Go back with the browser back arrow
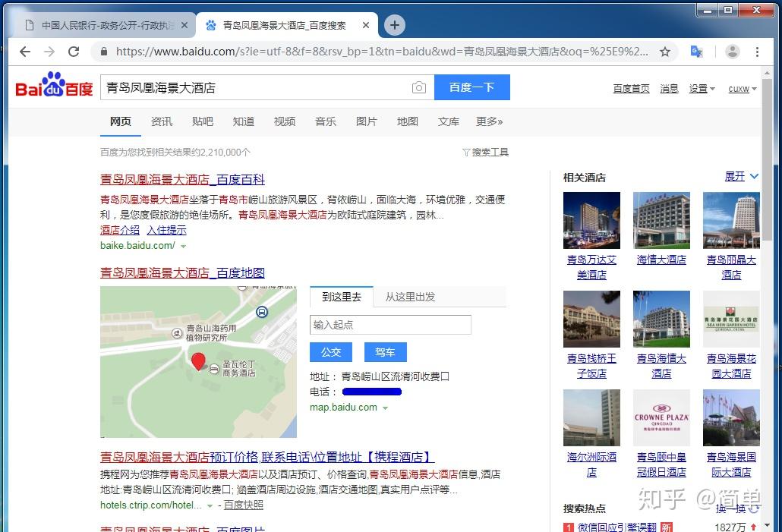 [25, 52]
